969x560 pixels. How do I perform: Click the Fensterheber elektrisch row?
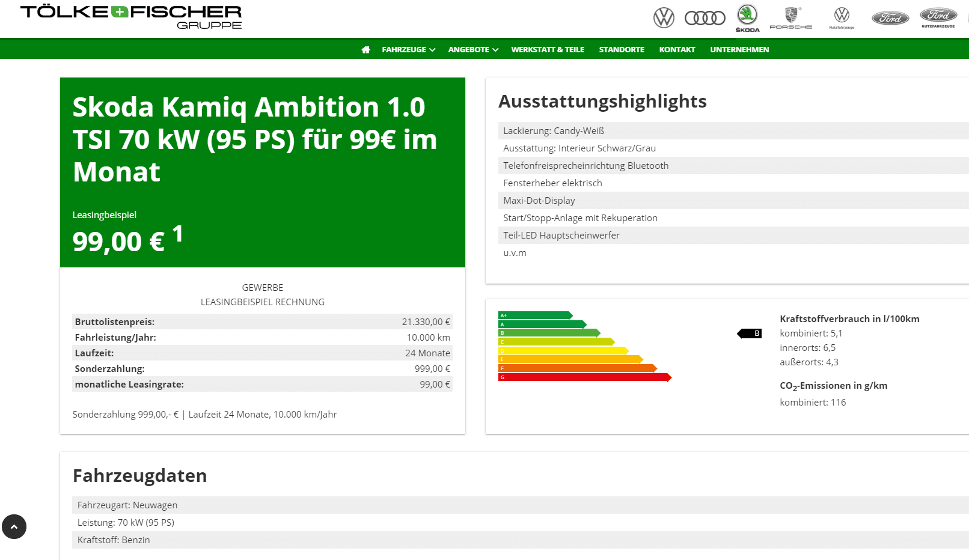point(733,183)
